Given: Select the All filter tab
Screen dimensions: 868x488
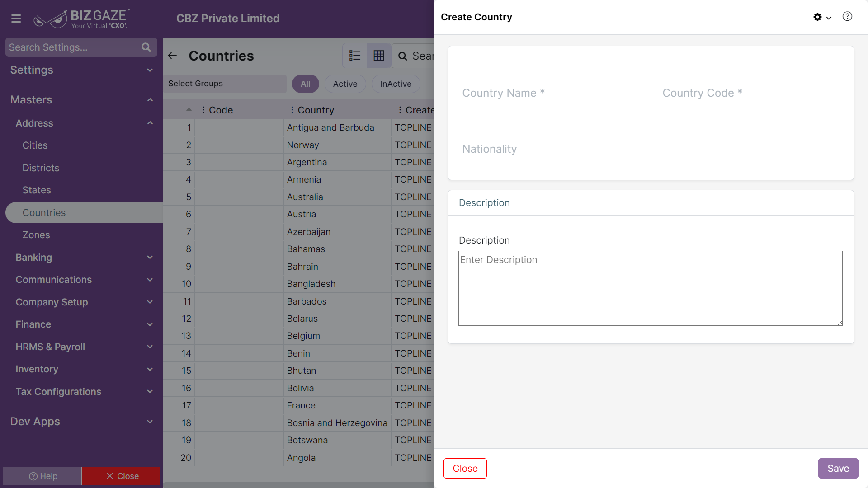Looking at the screenshot, I should [306, 84].
